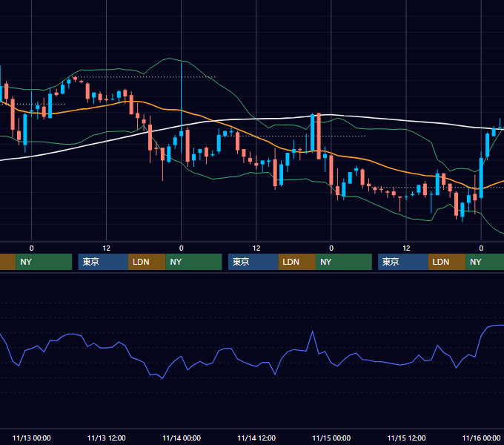Image resolution: width=504 pixels, height=445 pixels.
Task: Click the 11/13 東京 session block
Action: click(x=103, y=262)
